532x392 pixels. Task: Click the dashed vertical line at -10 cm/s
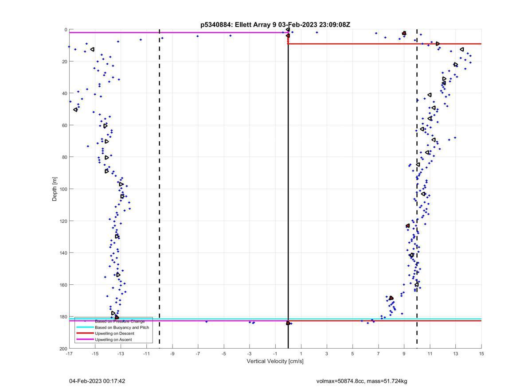160,189
